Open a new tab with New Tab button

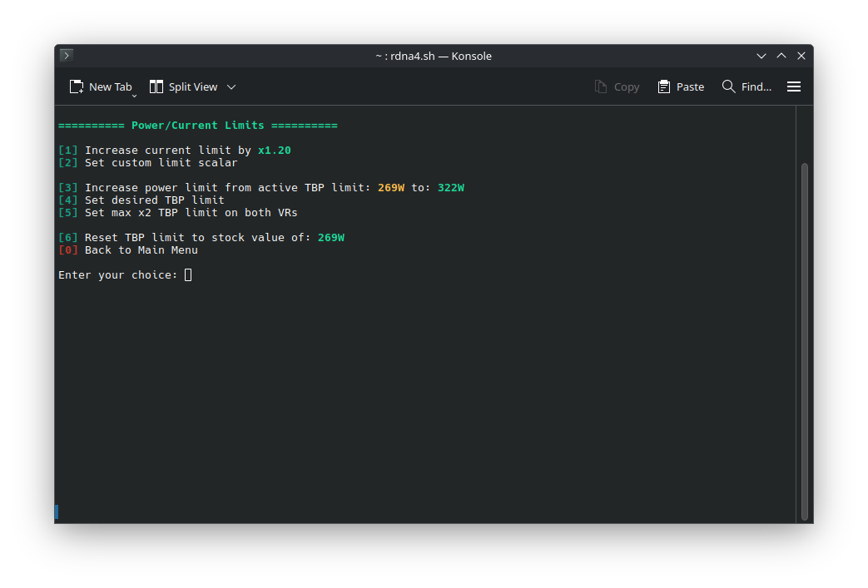pyautogui.click(x=100, y=86)
